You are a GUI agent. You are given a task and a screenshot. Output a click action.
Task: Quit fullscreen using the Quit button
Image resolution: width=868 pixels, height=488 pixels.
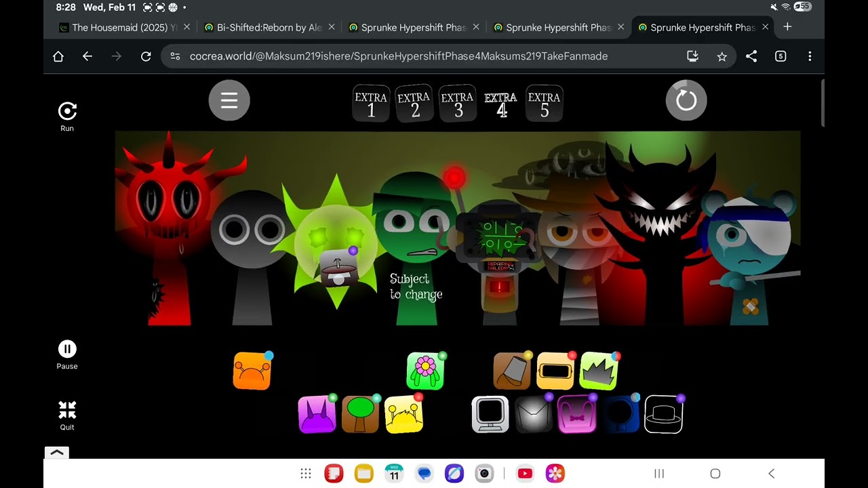pyautogui.click(x=67, y=415)
